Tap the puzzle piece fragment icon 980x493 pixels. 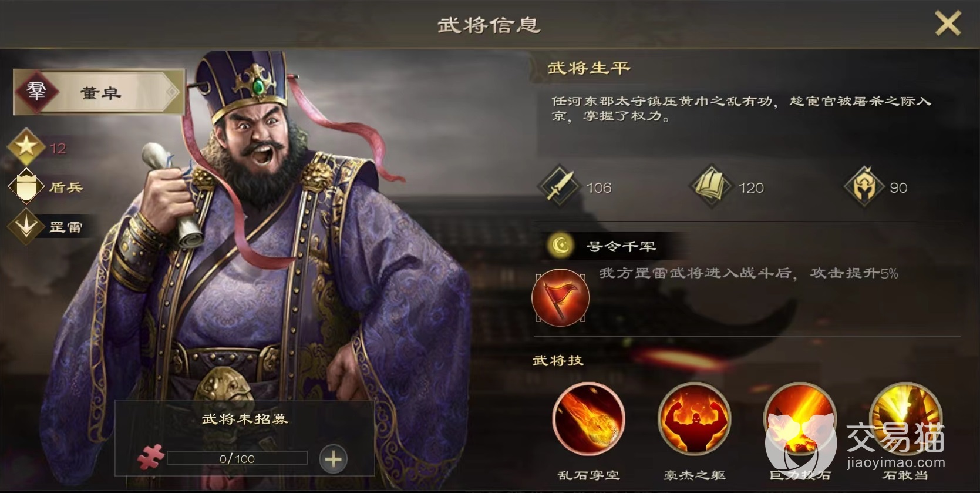[150, 458]
